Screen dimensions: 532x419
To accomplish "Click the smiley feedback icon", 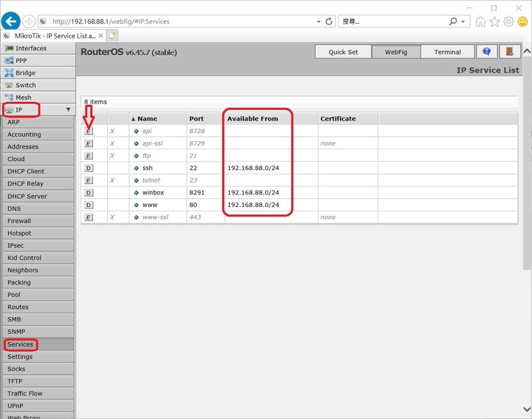I will pyautogui.click(x=523, y=21).
